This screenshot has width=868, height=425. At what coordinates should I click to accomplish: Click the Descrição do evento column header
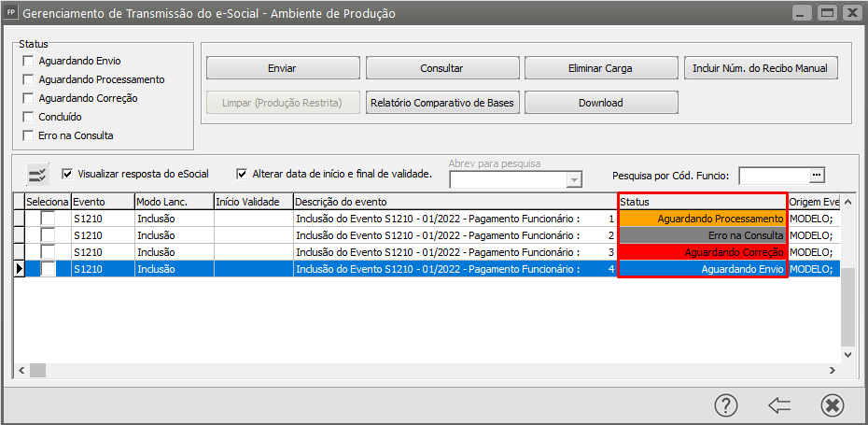coord(455,202)
